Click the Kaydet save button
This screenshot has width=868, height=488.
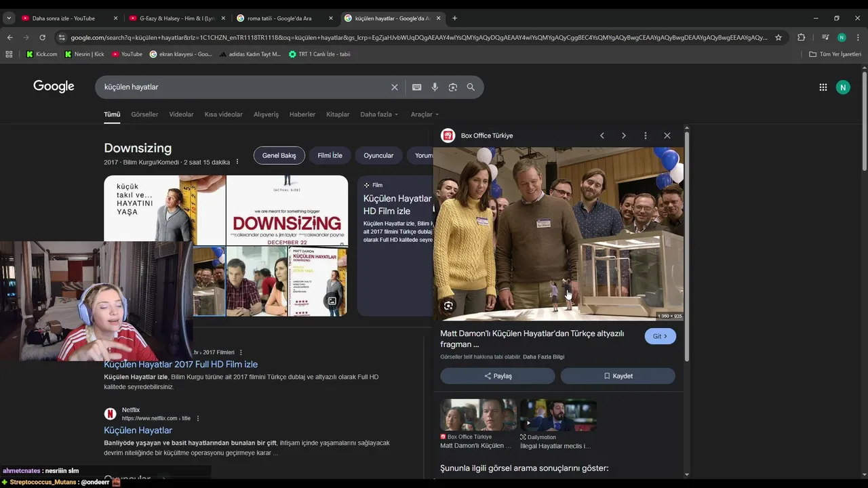click(x=618, y=376)
